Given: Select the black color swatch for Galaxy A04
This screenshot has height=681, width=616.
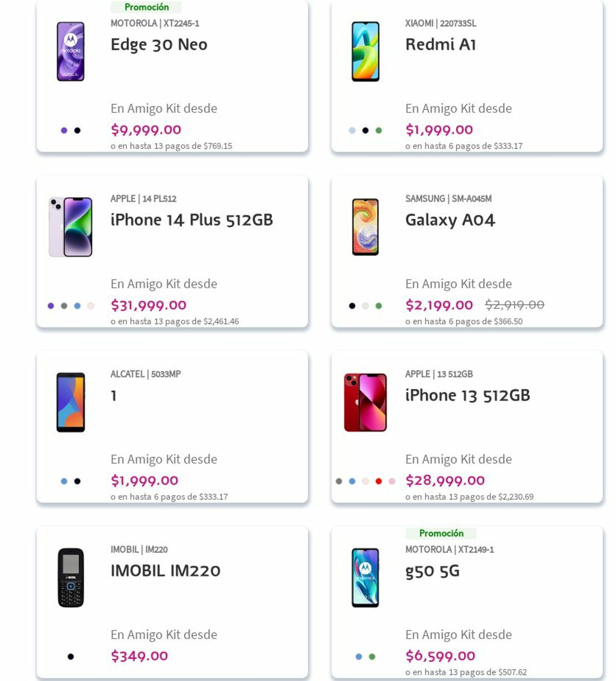Looking at the screenshot, I should pos(352,306).
